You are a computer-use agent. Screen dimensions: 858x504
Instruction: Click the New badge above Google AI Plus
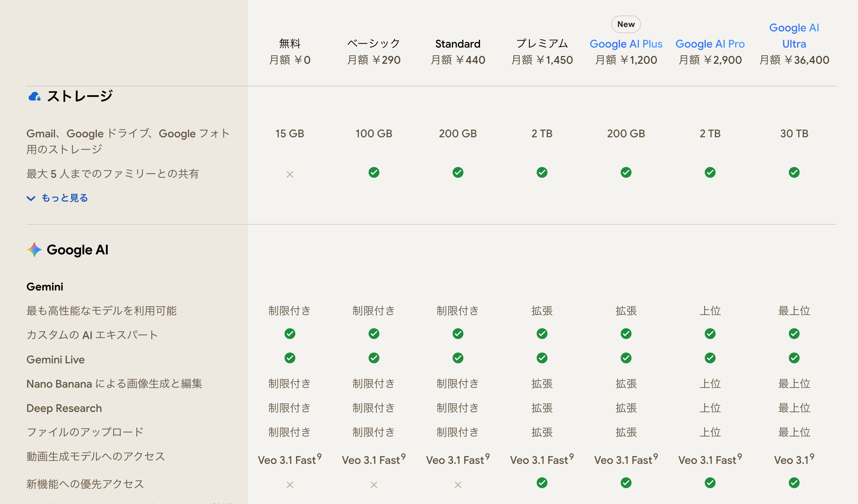(x=626, y=24)
